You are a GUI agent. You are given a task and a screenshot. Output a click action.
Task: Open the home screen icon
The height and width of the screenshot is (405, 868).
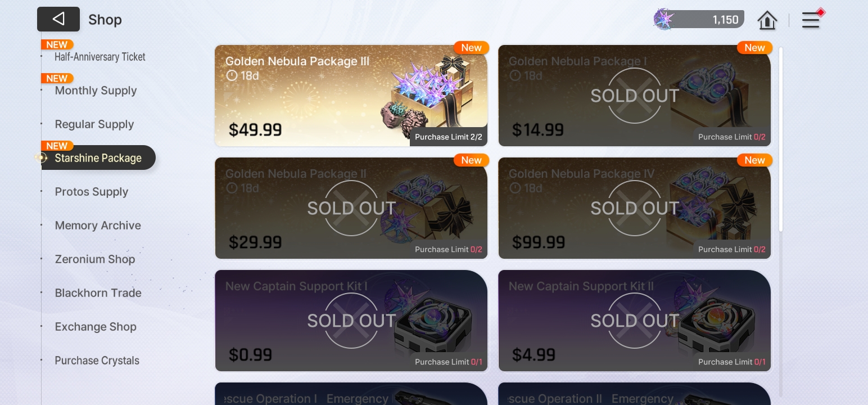click(767, 20)
